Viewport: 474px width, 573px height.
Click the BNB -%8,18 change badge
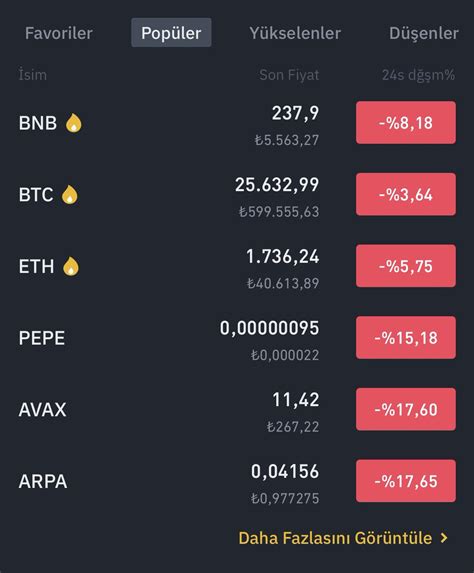(x=406, y=122)
